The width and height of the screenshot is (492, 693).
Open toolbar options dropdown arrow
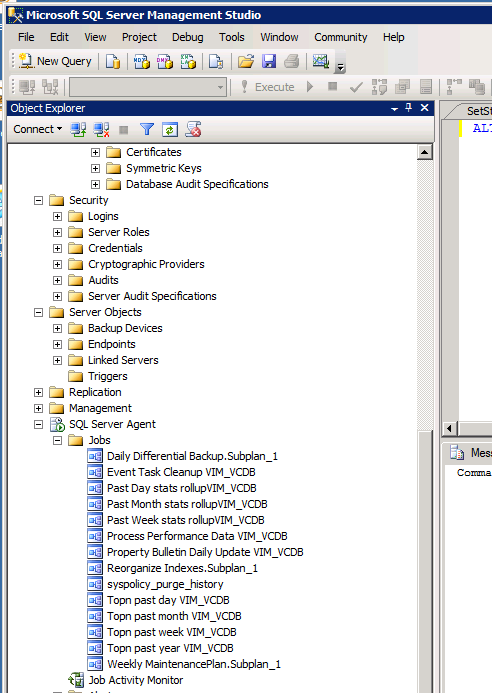pos(340,68)
